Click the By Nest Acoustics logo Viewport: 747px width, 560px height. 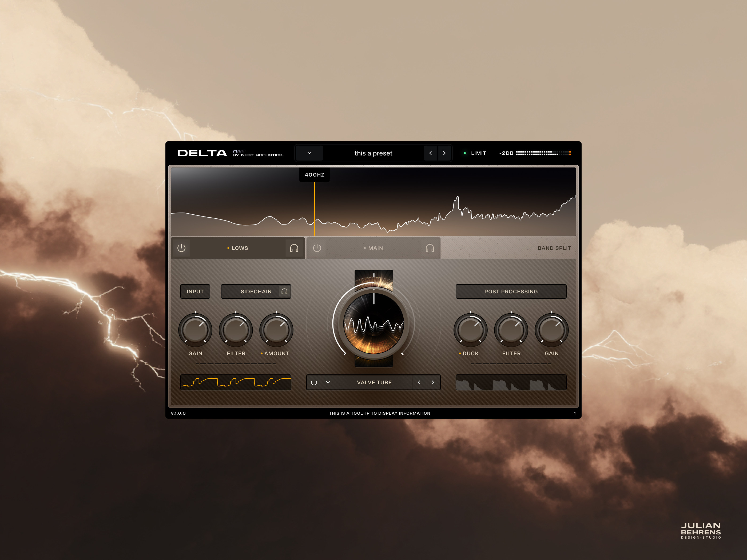[257, 153]
